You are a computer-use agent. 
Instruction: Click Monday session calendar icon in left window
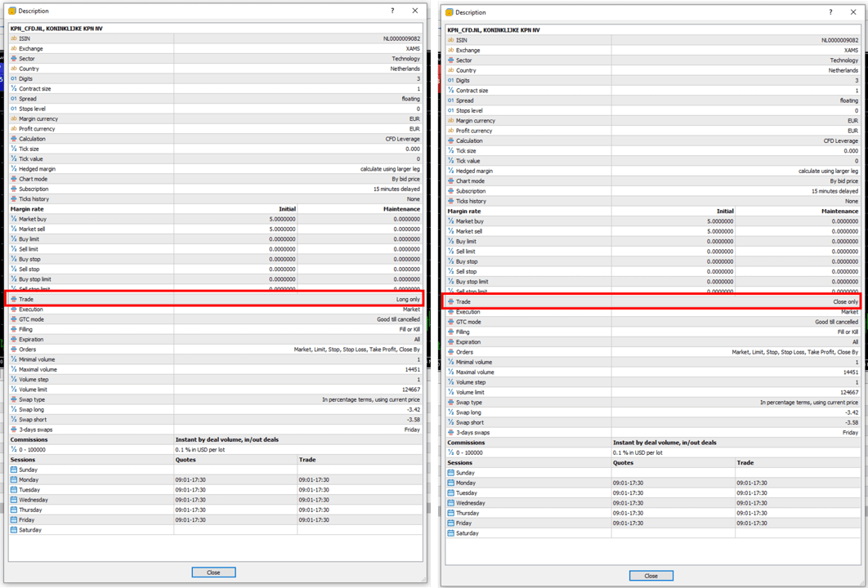(x=14, y=480)
